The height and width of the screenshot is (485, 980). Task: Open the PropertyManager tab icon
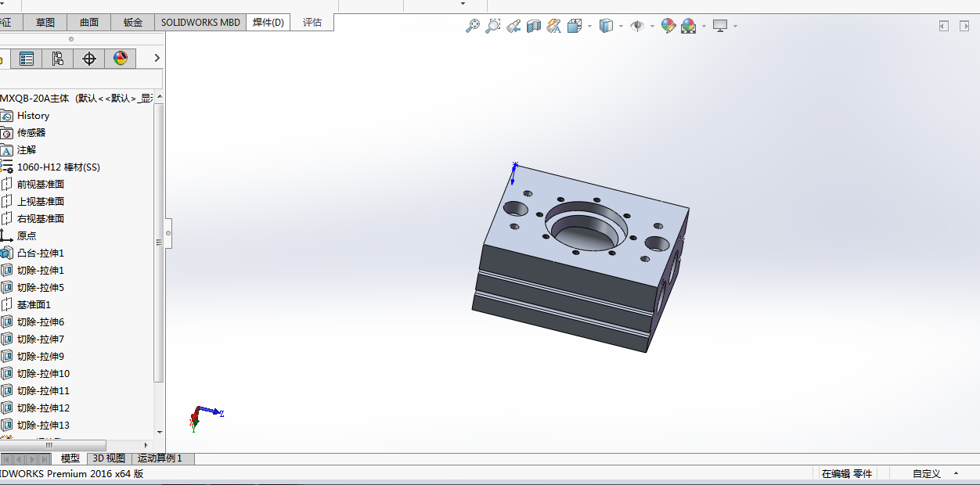(27, 59)
